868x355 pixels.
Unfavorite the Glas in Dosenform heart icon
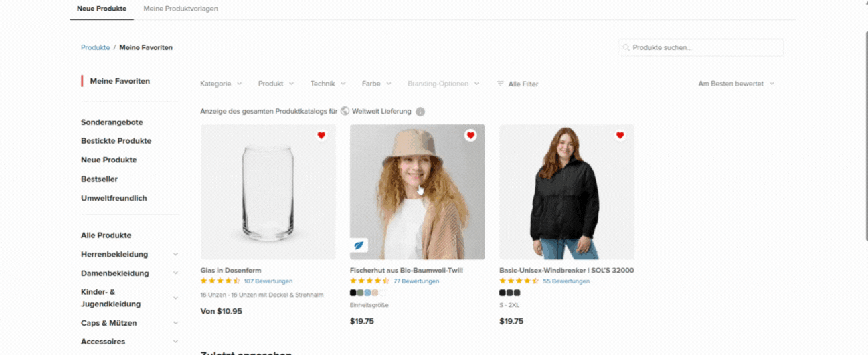point(321,136)
